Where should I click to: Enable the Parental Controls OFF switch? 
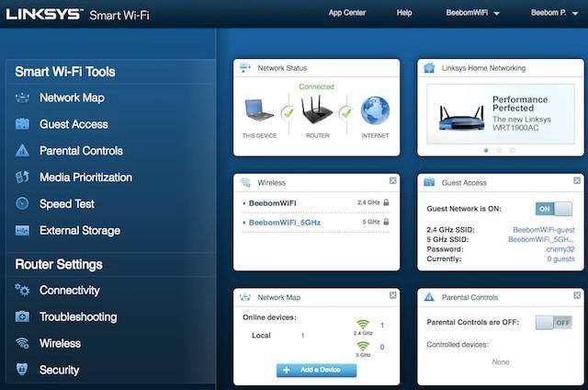coord(554,323)
